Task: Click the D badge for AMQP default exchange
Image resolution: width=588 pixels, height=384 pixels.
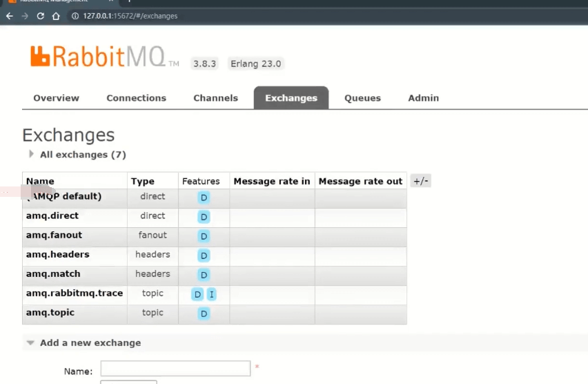Action: tap(204, 198)
